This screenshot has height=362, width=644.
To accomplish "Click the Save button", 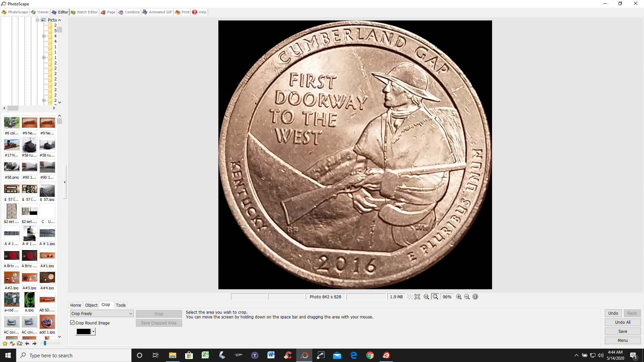I will click(x=623, y=331).
